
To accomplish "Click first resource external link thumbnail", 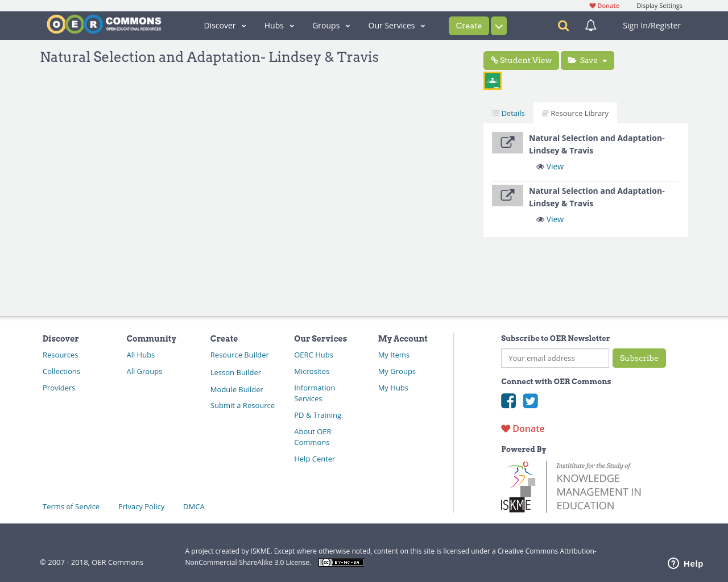I will coord(507,143).
